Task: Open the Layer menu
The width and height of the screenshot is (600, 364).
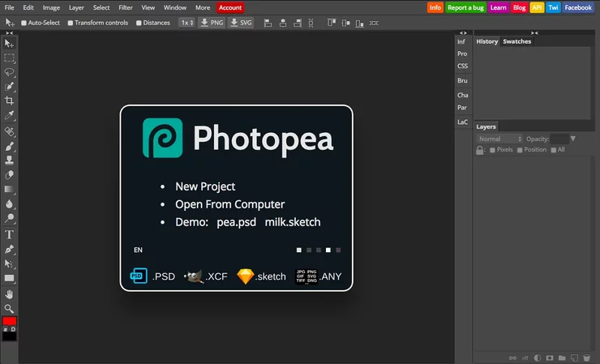Action: (76, 7)
